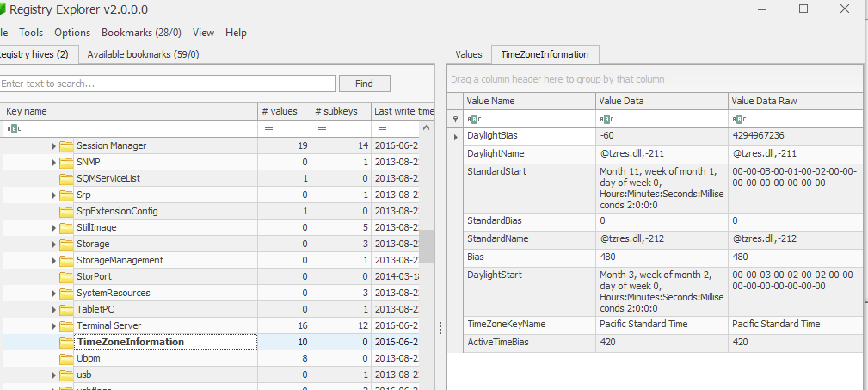Image resolution: width=868 pixels, height=390 pixels.
Task: Click the Find button
Action: point(364,84)
